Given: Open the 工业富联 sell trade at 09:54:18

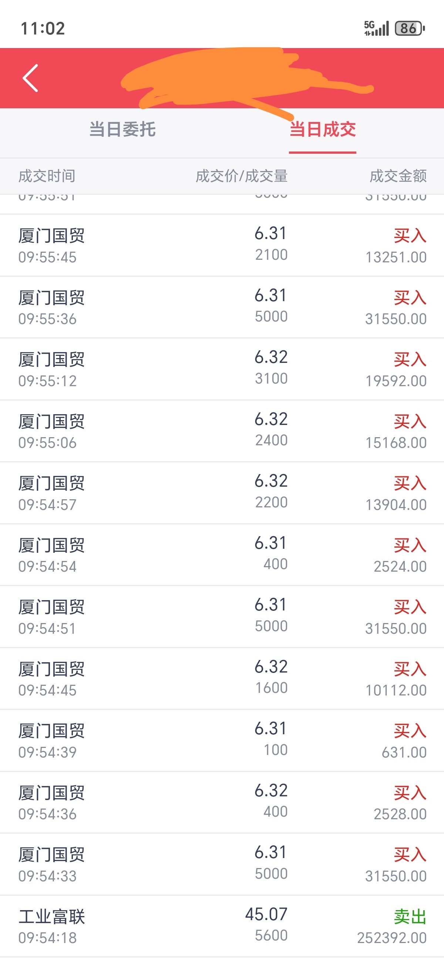Looking at the screenshot, I should pyautogui.click(x=222, y=926).
